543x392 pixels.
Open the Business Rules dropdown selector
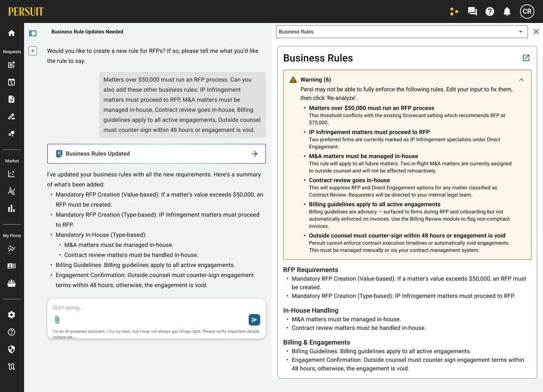[402, 32]
